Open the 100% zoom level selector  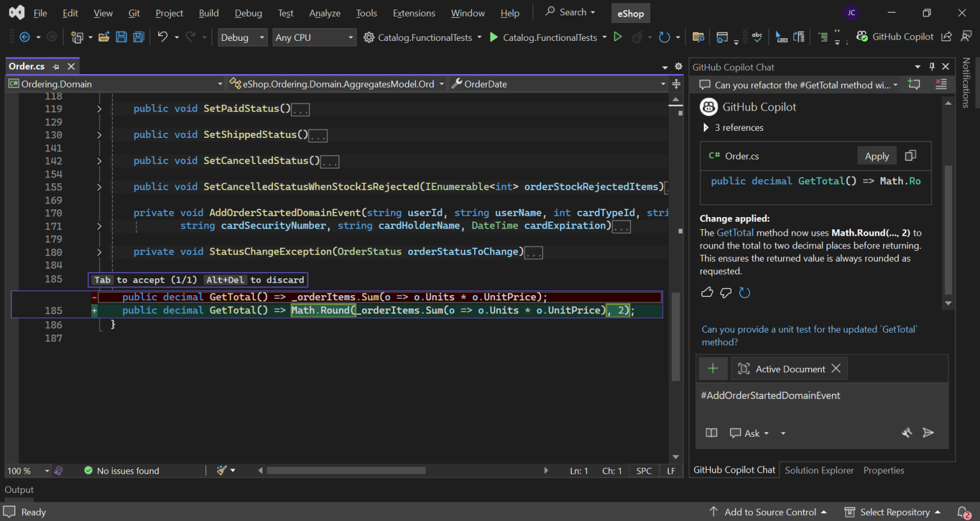click(27, 471)
